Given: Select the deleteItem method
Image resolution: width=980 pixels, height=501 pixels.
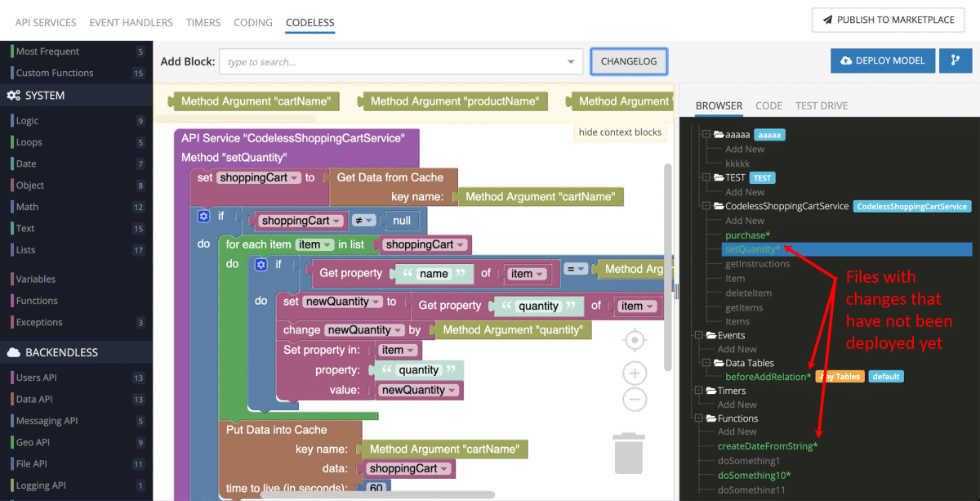Looking at the screenshot, I should click(749, 293).
